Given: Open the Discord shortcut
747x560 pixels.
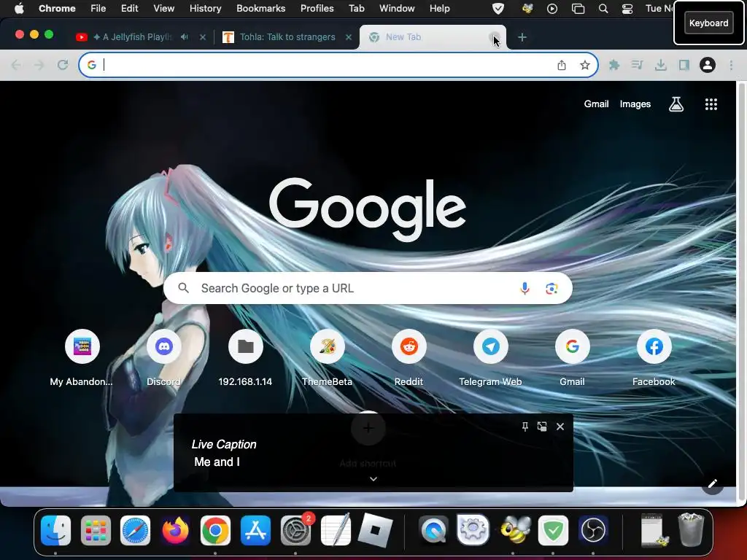Looking at the screenshot, I should click(164, 357).
